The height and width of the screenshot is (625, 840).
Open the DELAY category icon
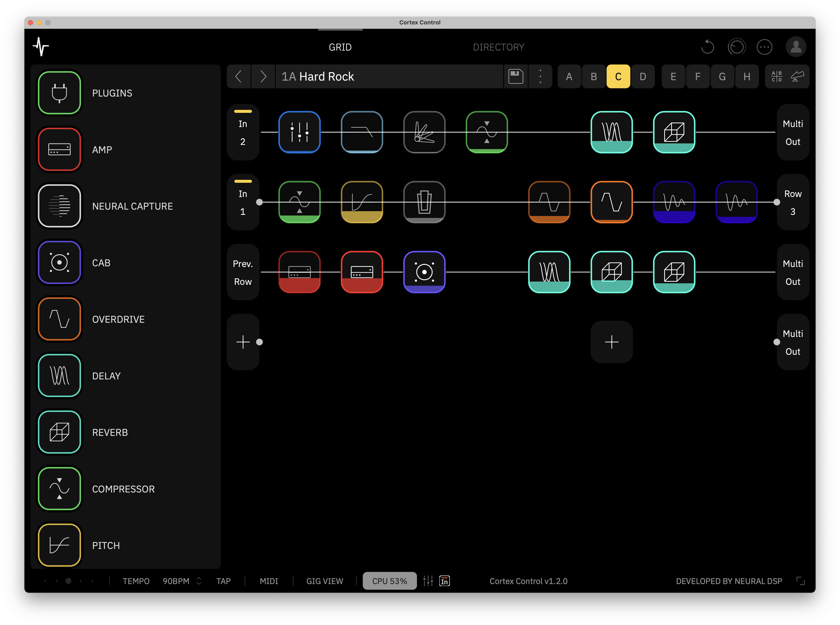pyautogui.click(x=59, y=376)
